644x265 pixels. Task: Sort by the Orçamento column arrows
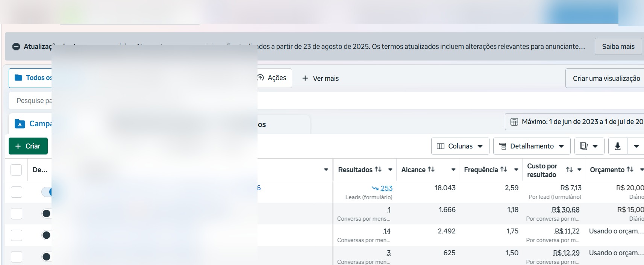click(630, 170)
